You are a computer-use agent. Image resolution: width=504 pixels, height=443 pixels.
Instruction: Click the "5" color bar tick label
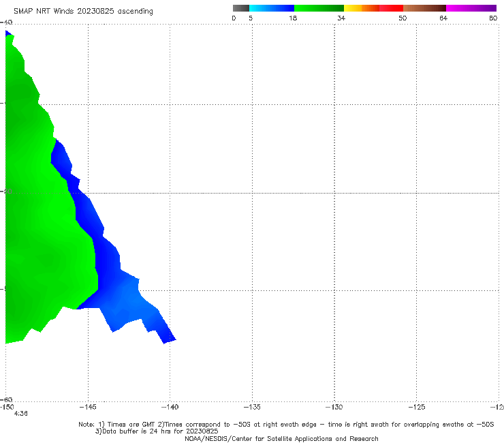point(251,18)
